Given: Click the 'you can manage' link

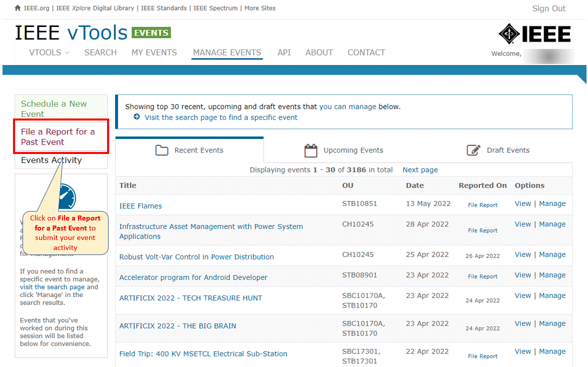Looking at the screenshot, I should tap(348, 106).
